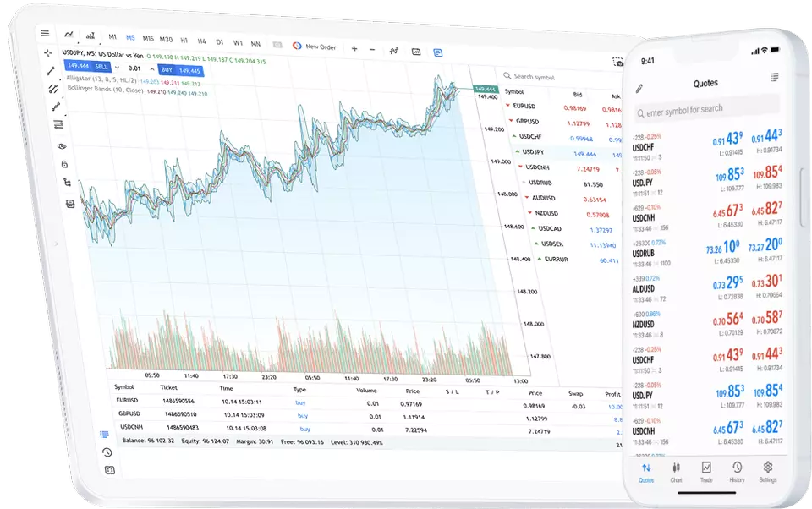
Task: Increase volume with up chevron
Action: click(153, 68)
